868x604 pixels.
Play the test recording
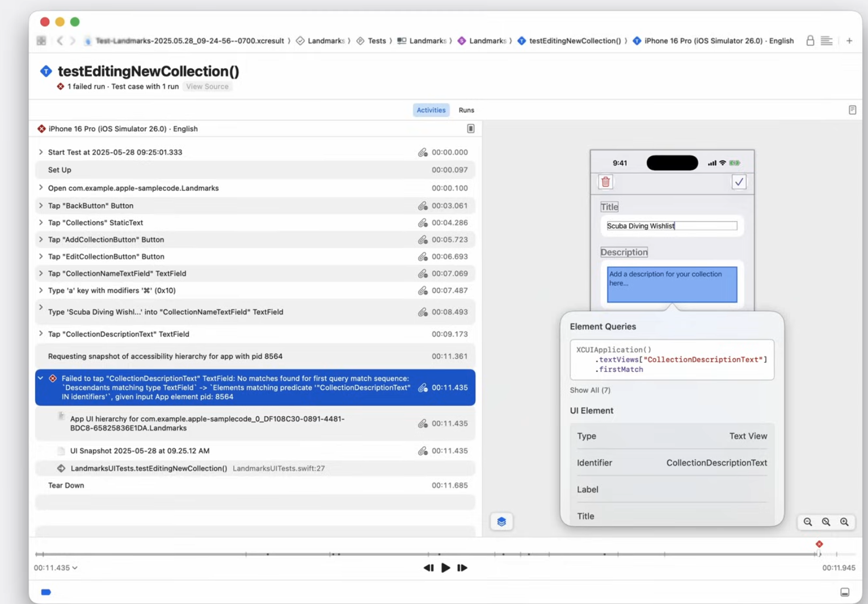[x=446, y=568]
